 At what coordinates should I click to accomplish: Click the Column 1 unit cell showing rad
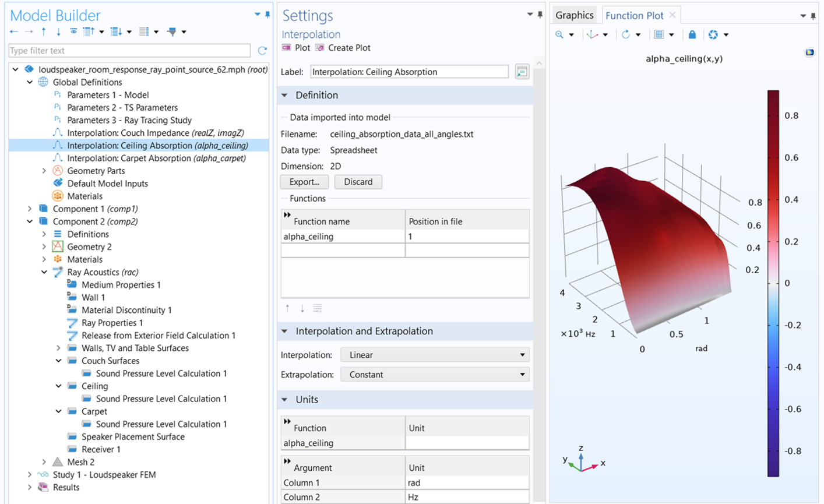tap(467, 482)
